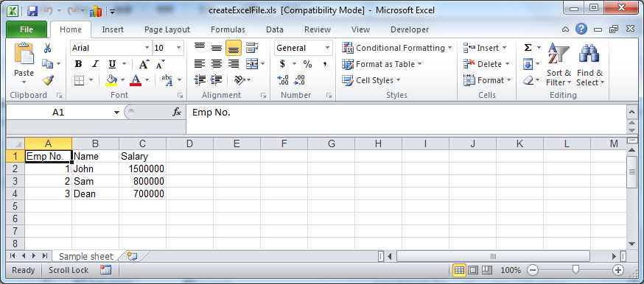The height and width of the screenshot is (284, 644).
Task: Select the Sample sheet tab
Action: point(85,257)
